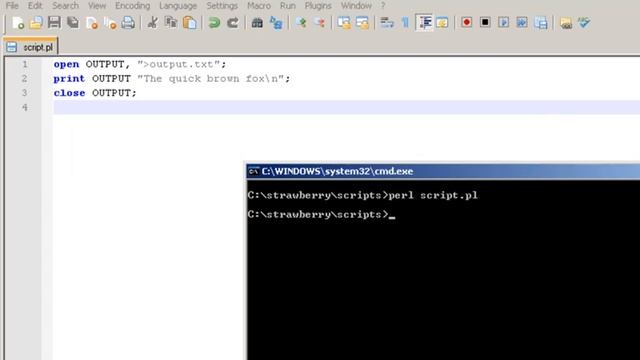
Task: Stop macro recording with black square
Action: (x=485, y=22)
